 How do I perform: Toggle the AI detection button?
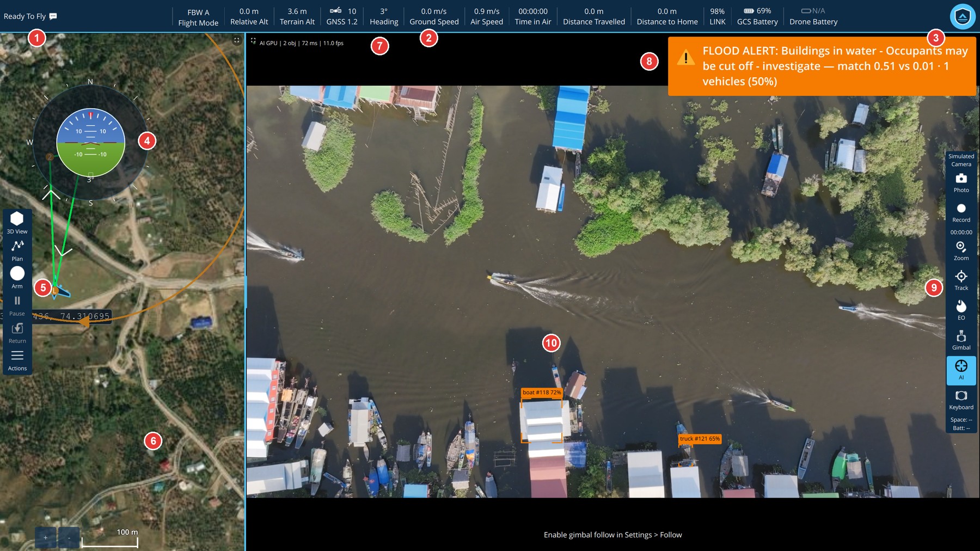[x=961, y=370]
